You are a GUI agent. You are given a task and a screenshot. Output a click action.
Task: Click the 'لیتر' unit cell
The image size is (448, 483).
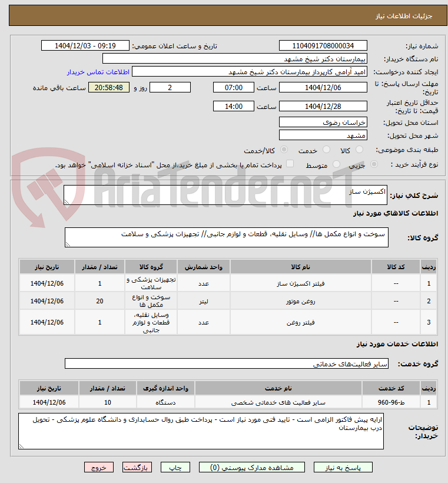click(x=204, y=301)
